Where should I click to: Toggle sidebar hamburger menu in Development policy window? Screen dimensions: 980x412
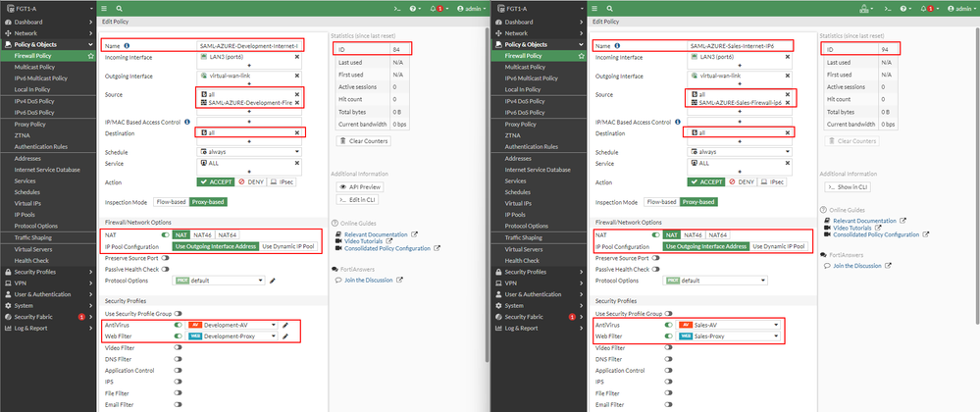[x=104, y=9]
